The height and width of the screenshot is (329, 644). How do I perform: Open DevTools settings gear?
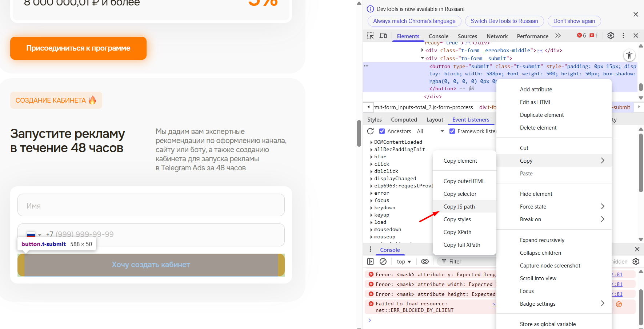(x=611, y=36)
